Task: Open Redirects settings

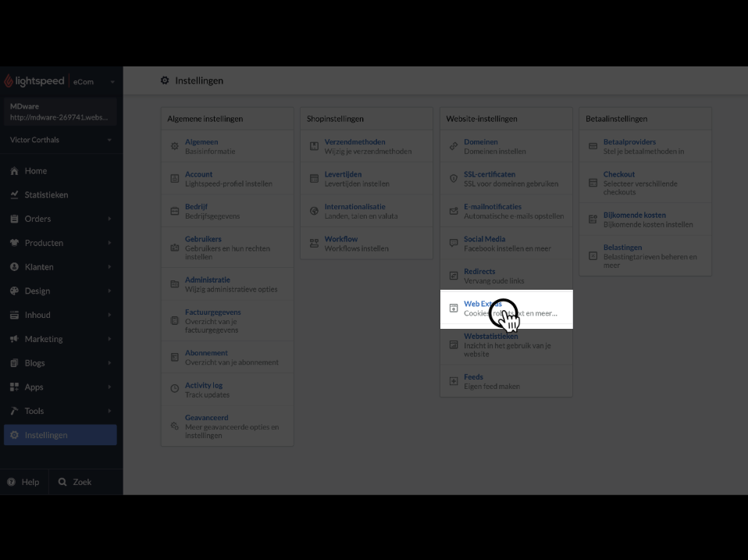Action: coord(479,272)
